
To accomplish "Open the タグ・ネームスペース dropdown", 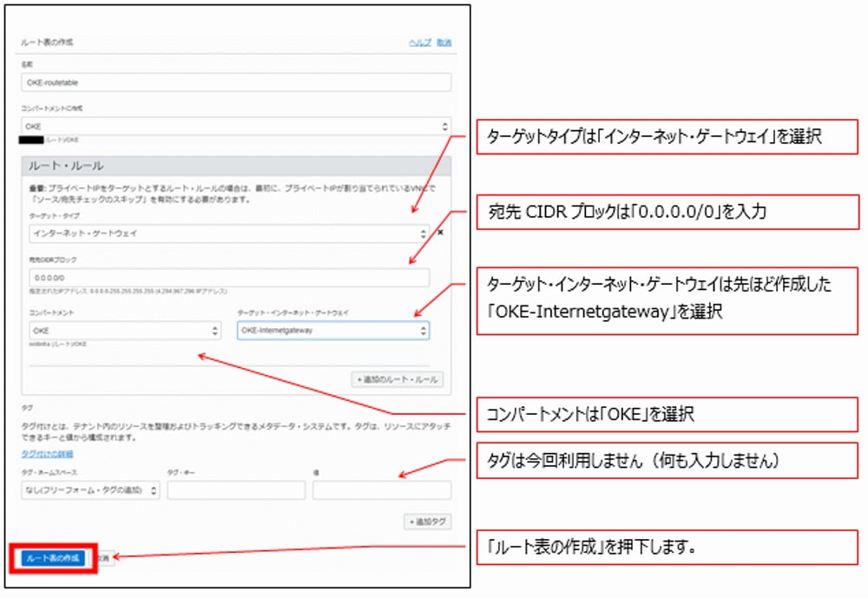I will [87, 489].
